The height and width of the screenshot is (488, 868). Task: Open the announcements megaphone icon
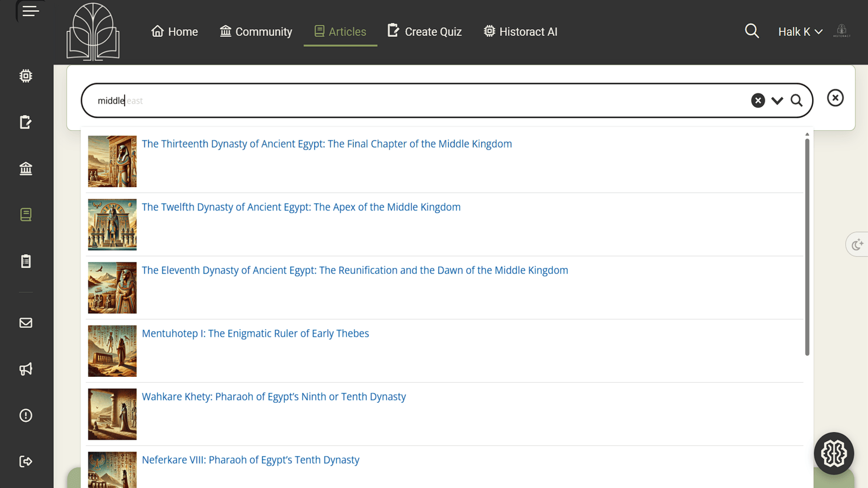pyautogui.click(x=25, y=369)
